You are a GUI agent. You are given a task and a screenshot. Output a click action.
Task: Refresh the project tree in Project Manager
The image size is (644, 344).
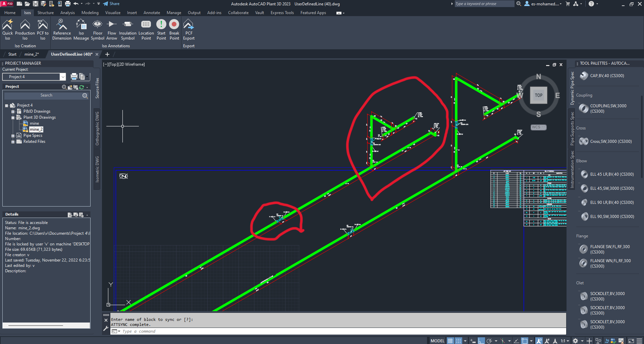(x=82, y=87)
